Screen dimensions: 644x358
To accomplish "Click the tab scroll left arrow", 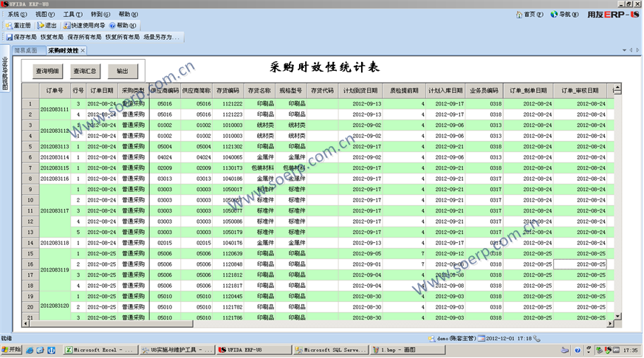I will 631,50.
